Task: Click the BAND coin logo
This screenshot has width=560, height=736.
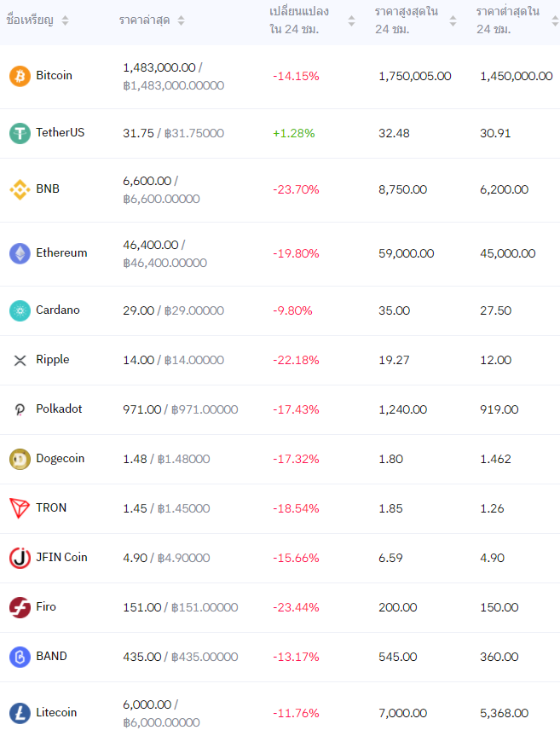Action: tap(20, 657)
